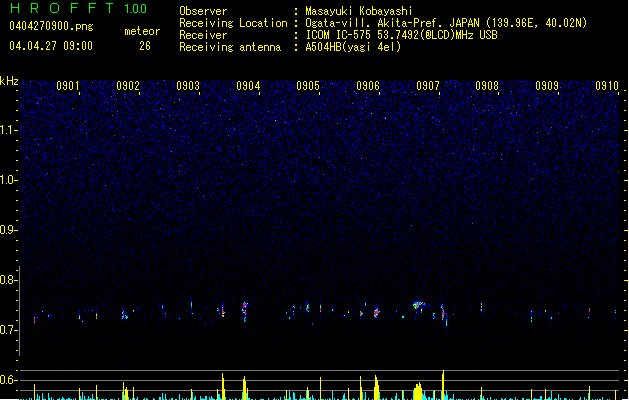Click the 0902 time marker
629x400 pixels.
(128, 86)
